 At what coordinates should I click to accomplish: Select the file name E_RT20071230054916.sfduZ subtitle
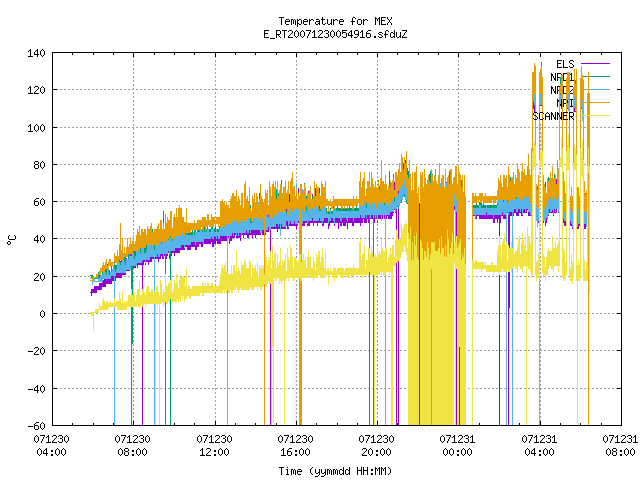[335, 34]
